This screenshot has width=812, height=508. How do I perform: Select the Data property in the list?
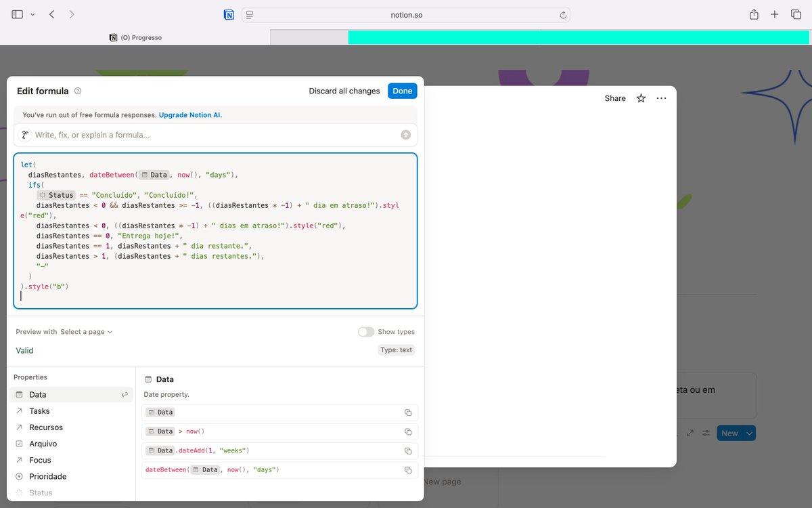(71, 395)
